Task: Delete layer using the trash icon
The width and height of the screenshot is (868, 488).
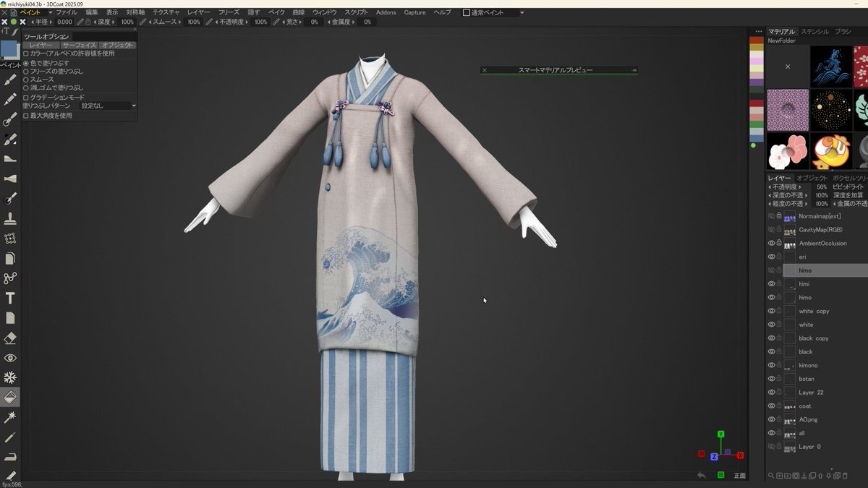Action: click(x=845, y=476)
